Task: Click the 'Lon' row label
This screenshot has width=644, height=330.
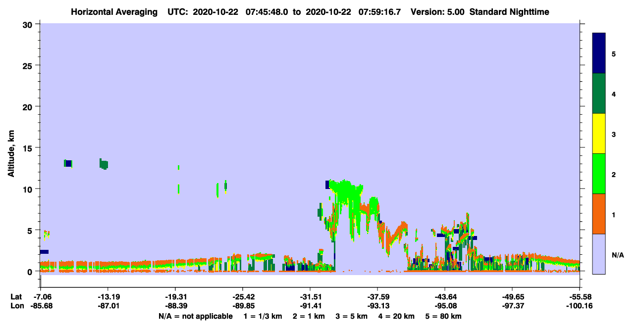Action: 16,306
